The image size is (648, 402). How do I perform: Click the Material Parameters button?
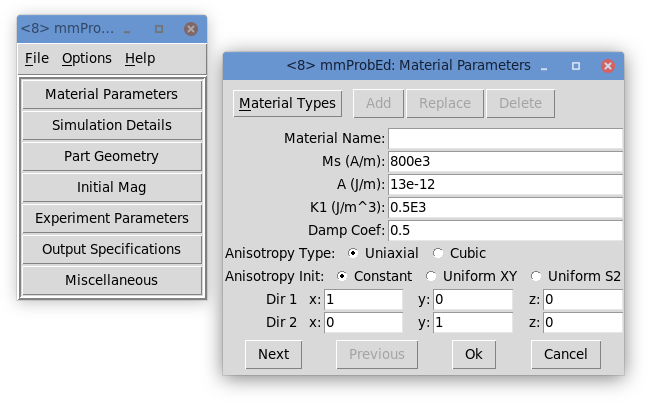click(x=111, y=95)
